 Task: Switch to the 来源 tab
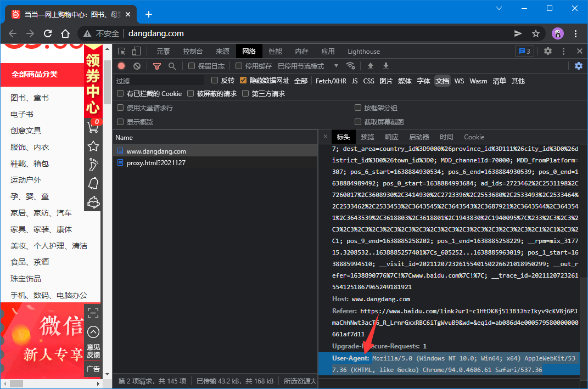(x=222, y=52)
